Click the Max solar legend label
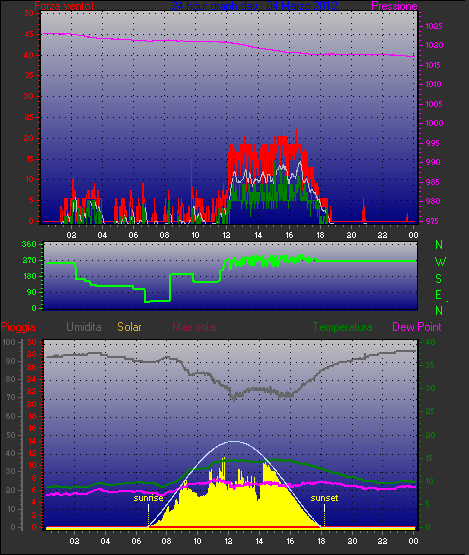 pyautogui.click(x=195, y=327)
